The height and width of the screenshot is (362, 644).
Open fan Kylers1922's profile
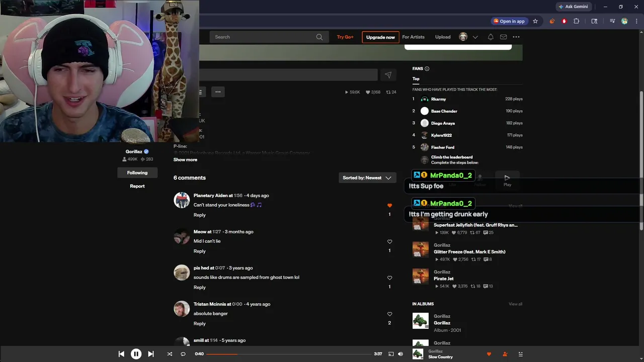(441, 135)
